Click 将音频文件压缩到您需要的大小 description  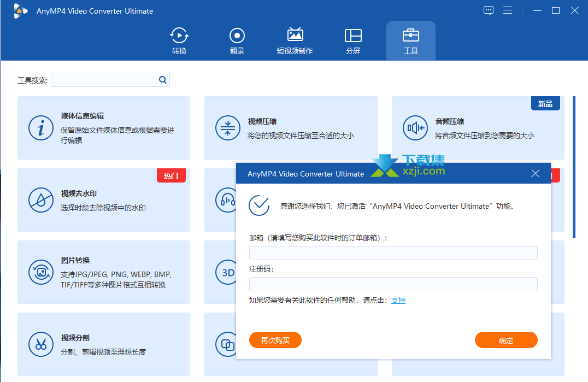(485, 136)
